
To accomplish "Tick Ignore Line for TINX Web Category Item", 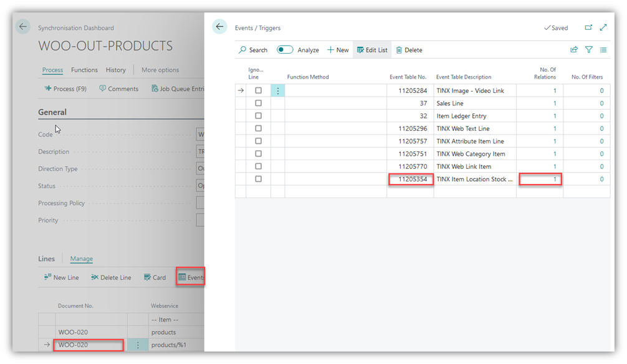I will pos(258,153).
